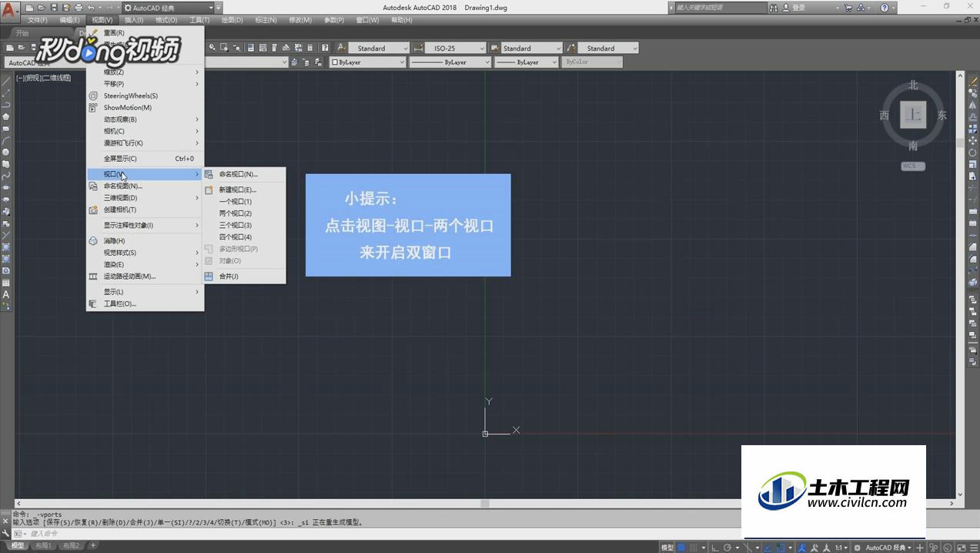Click the 模型 model tab

click(x=17, y=546)
